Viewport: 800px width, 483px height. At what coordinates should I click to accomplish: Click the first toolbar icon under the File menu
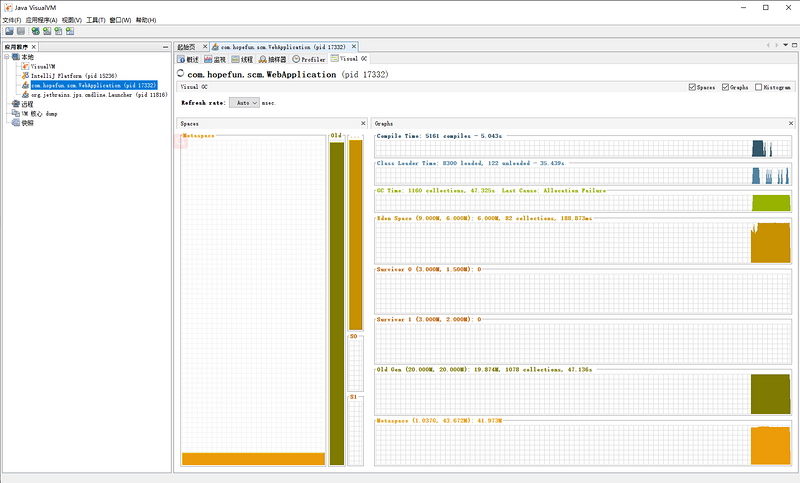click(x=8, y=31)
